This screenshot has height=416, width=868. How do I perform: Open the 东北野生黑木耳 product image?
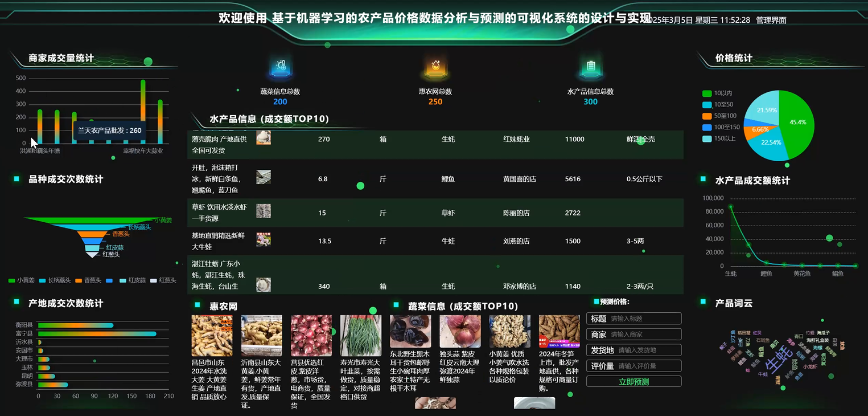tap(410, 331)
